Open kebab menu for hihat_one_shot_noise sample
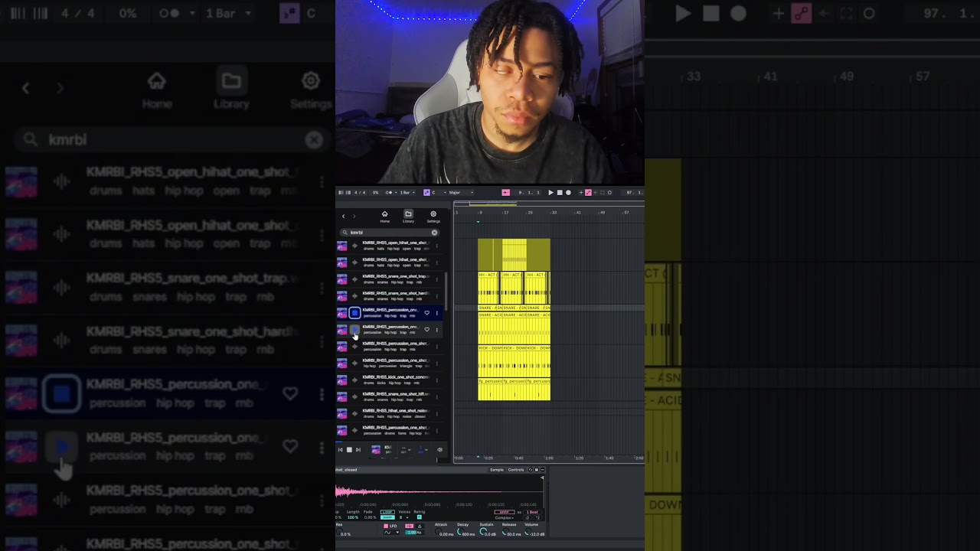This screenshot has height=551, width=980. (436, 414)
